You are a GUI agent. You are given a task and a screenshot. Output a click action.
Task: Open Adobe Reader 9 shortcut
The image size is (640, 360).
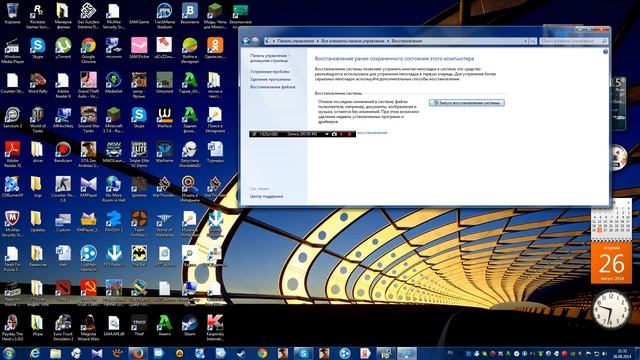pyautogui.click(x=63, y=85)
